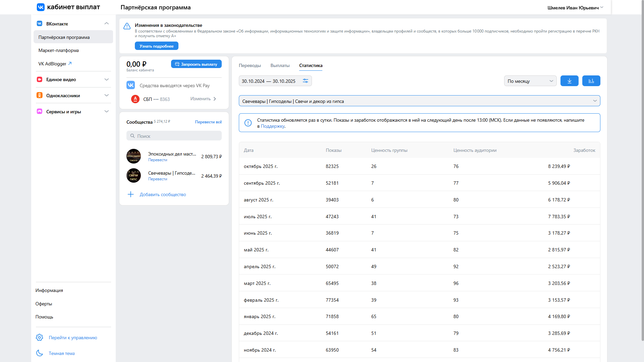Open settings gear Перейти к управлению
Viewport: 644px width, 362px height.
[40, 338]
